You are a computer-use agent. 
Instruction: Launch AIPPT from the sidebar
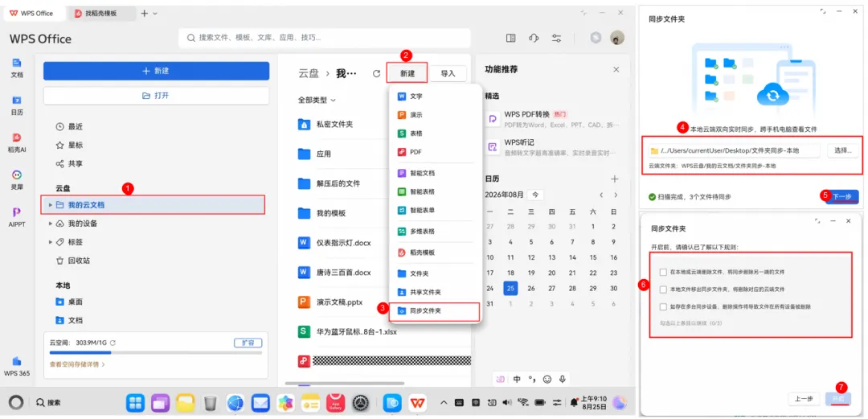click(17, 218)
